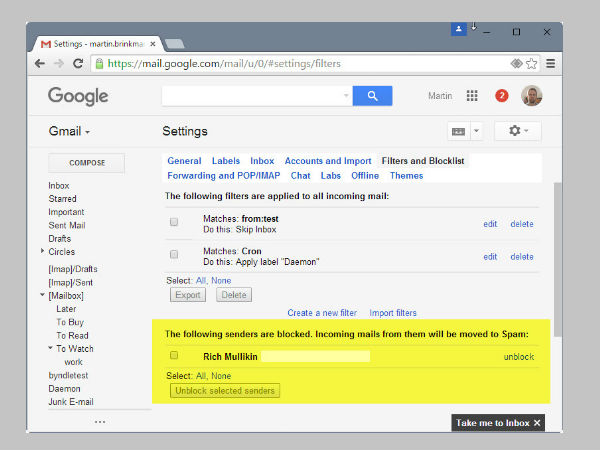Click Unblock selected senders button

coord(225,391)
